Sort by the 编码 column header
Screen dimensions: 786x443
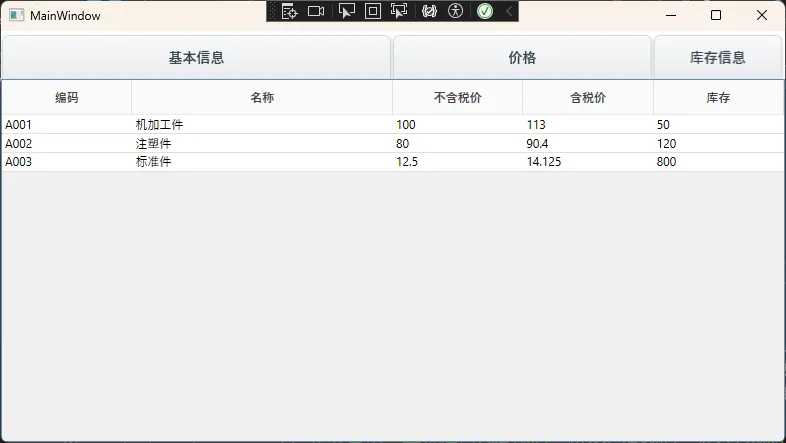click(x=67, y=97)
